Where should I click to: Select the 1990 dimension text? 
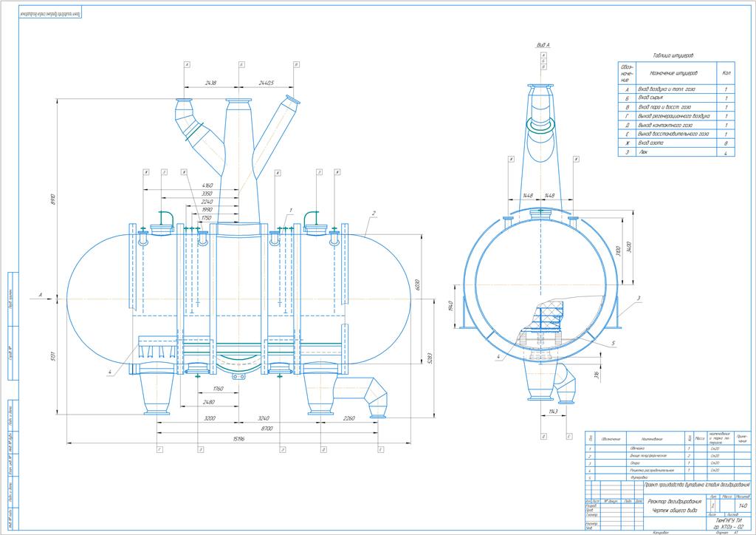207,211
